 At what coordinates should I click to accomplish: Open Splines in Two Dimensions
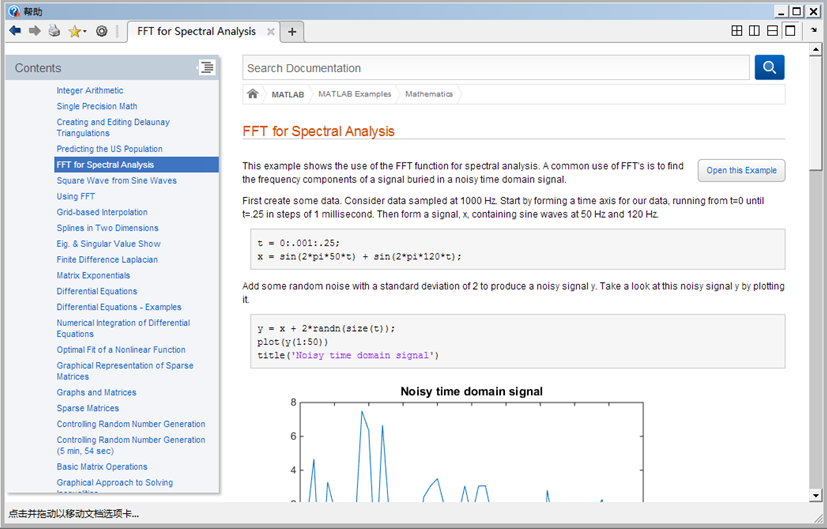[107, 228]
